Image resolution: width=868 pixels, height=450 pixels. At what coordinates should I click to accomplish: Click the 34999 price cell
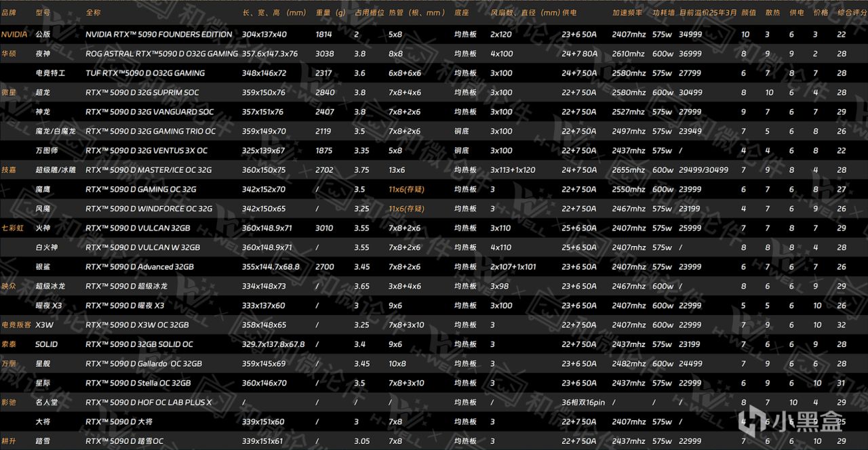[690, 34]
